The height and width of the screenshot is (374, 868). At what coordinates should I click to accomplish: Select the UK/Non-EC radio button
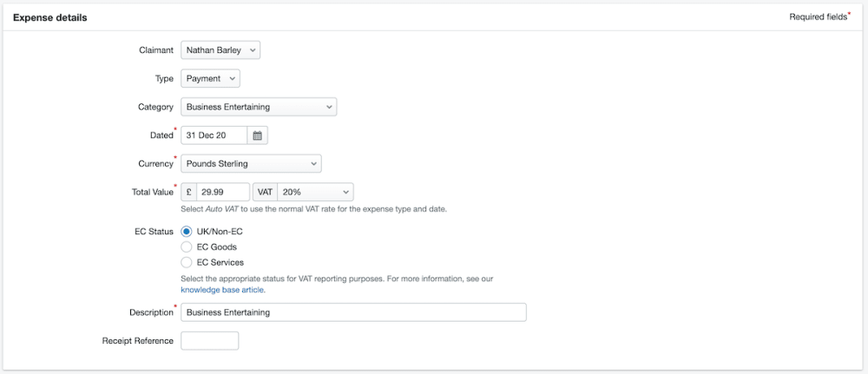[187, 232]
